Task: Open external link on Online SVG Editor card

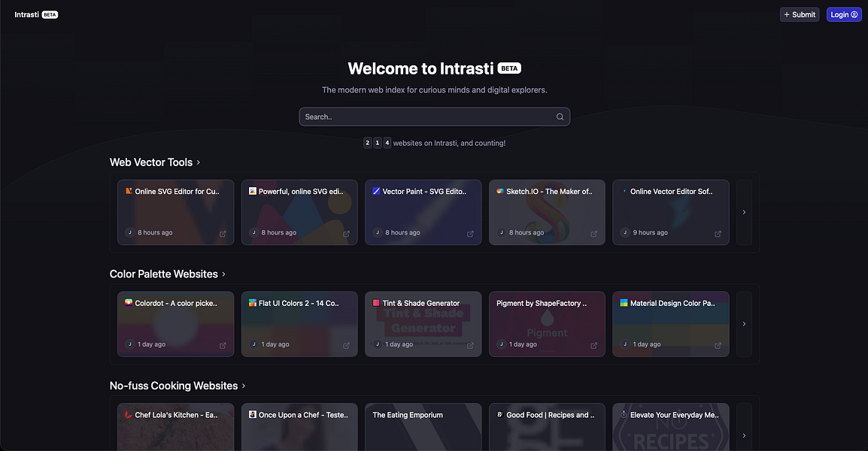Action: 223,234
